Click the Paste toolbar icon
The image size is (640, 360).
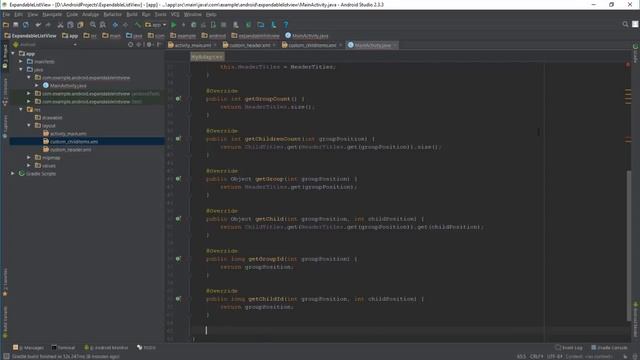(x=80, y=25)
